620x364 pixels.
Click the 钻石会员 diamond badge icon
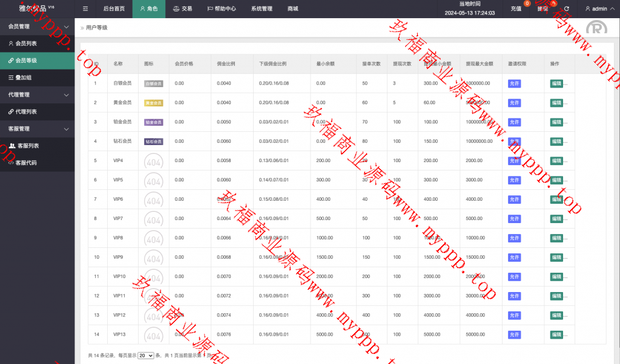153,141
